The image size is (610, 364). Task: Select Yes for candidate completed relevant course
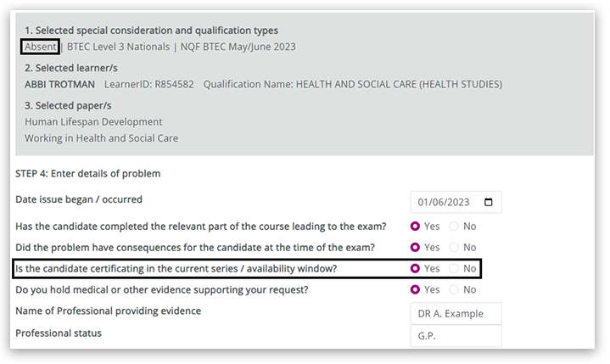point(416,227)
